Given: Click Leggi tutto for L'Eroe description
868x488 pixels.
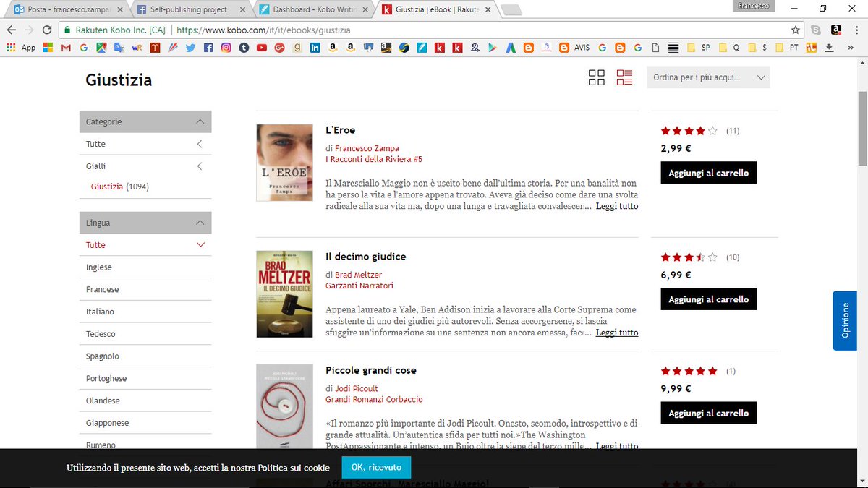Looking at the screenshot, I should pos(617,206).
